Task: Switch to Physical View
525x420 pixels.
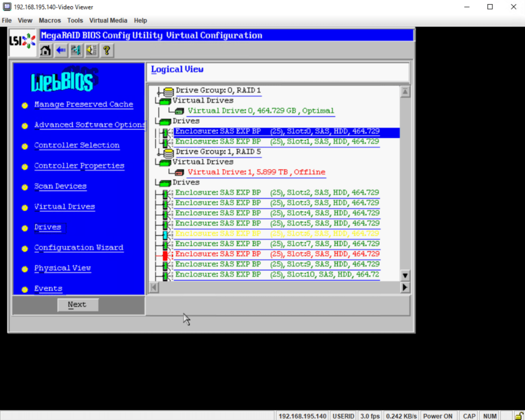Action: tap(63, 268)
